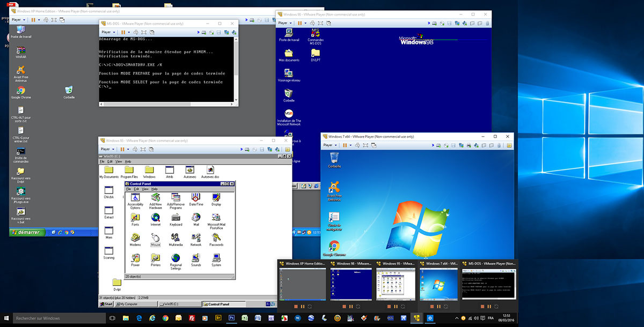644x327 pixels.
Task: Open Help menu in Win95 (C:) window
Action: tap(128, 161)
